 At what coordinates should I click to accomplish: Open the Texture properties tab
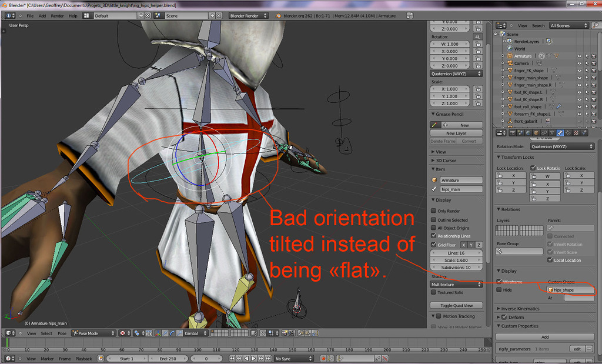tap(576, 133)
